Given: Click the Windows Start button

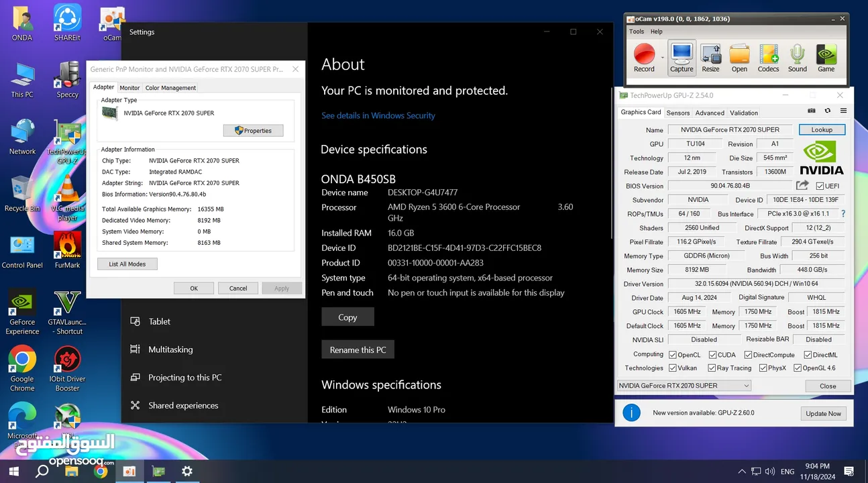Looking at the screenshot, I should [13, 471].
